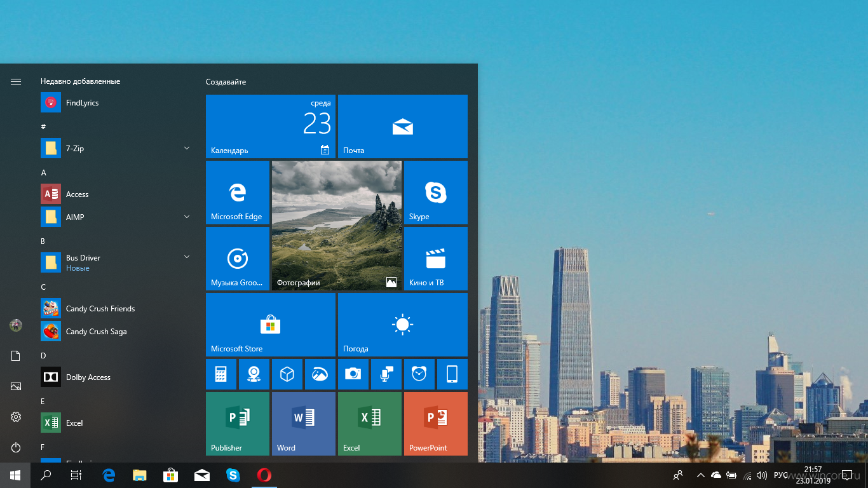Open Task View on the taskbar
Viewport: 868px width, 488px height.
(76, 475)
